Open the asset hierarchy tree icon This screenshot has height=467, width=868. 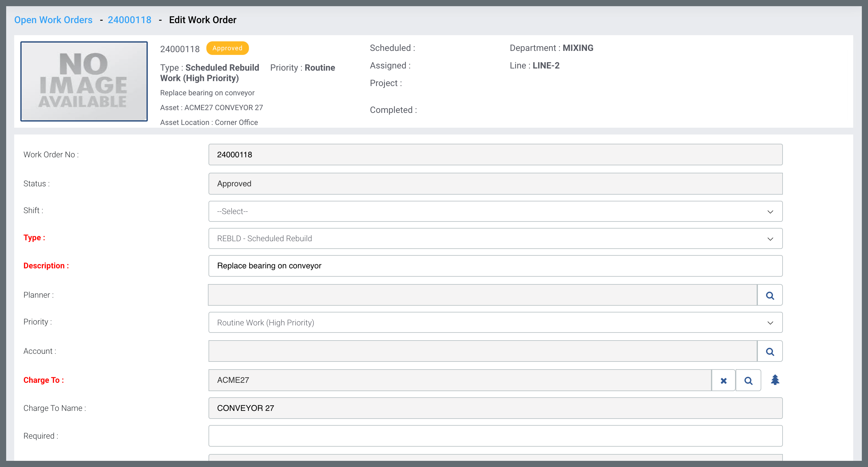tap(775, 380)
